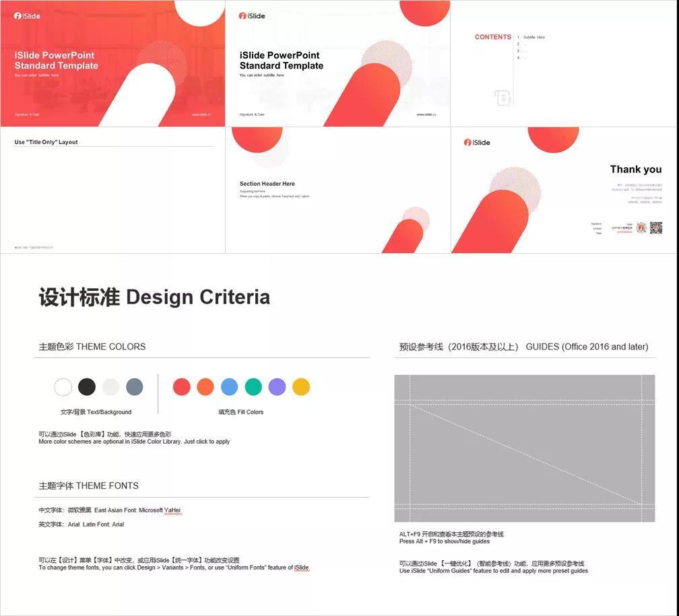Viewport: 679px width, 616px height.
Task: Open the Thank you slide thumbnail
Action: (563, 190)
